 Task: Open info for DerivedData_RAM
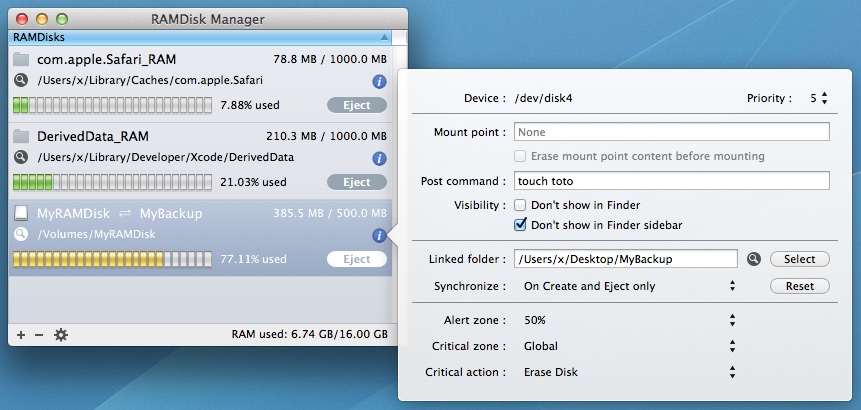coord(379,159)
